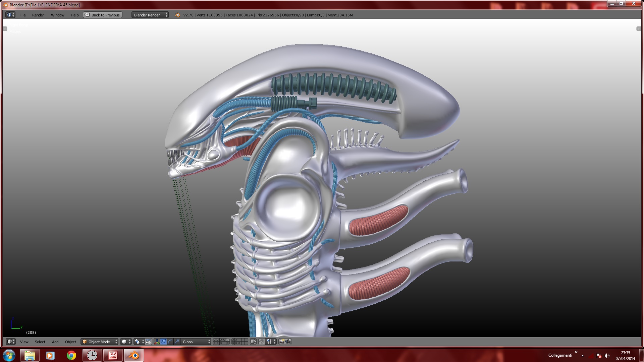Click the Mem:204.15M statistic text
This screenshot has height=362, width=644.
[340, 15]
